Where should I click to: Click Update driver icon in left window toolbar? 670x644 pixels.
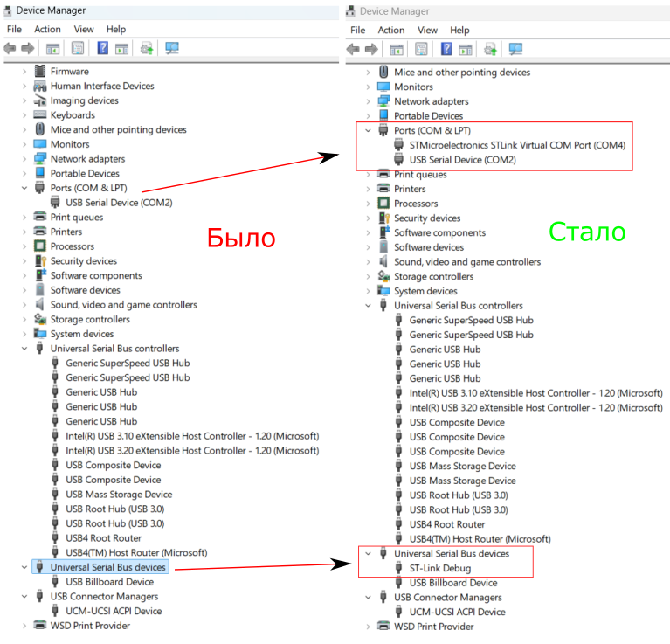pyautogui.click(x=147, y=48)
